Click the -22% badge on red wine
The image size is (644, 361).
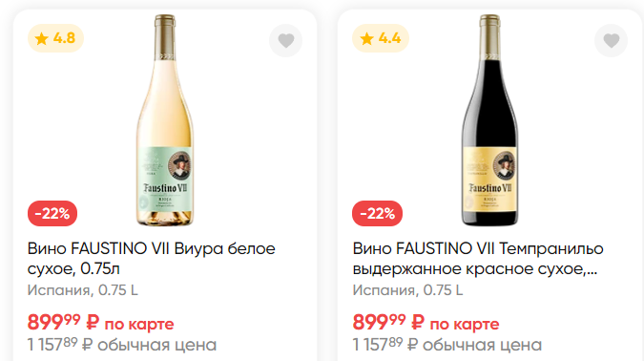tap(378, 213)
